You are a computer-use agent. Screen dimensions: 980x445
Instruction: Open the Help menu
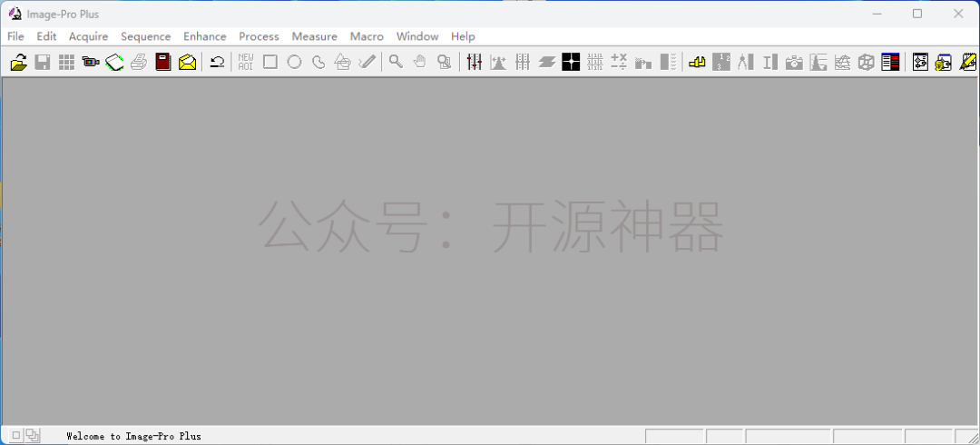click(x=463, y=36)
